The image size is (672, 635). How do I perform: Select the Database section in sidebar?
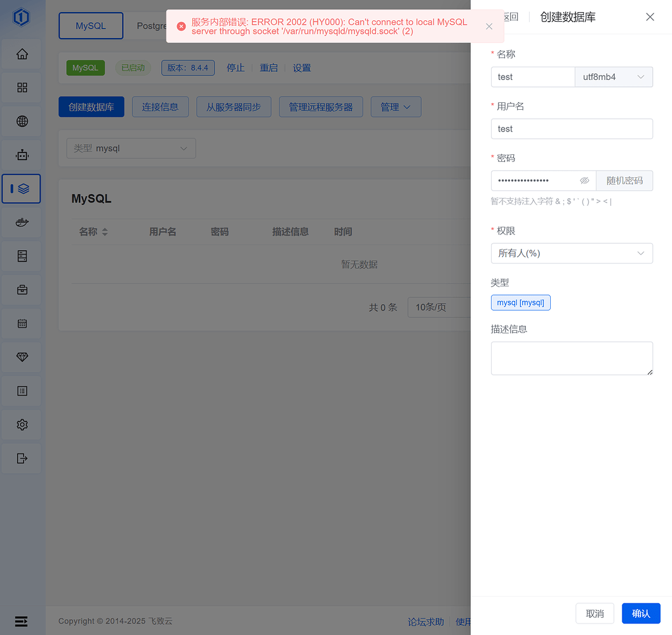pyautogui.click(x=21, y=189)
